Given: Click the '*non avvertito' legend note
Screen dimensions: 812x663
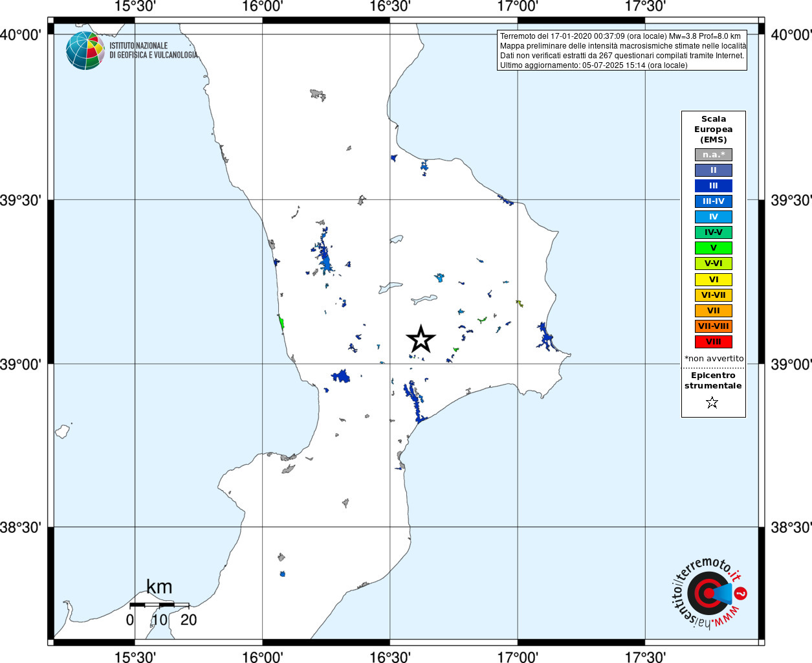Looking at the screenshot, I should (714, 359).
